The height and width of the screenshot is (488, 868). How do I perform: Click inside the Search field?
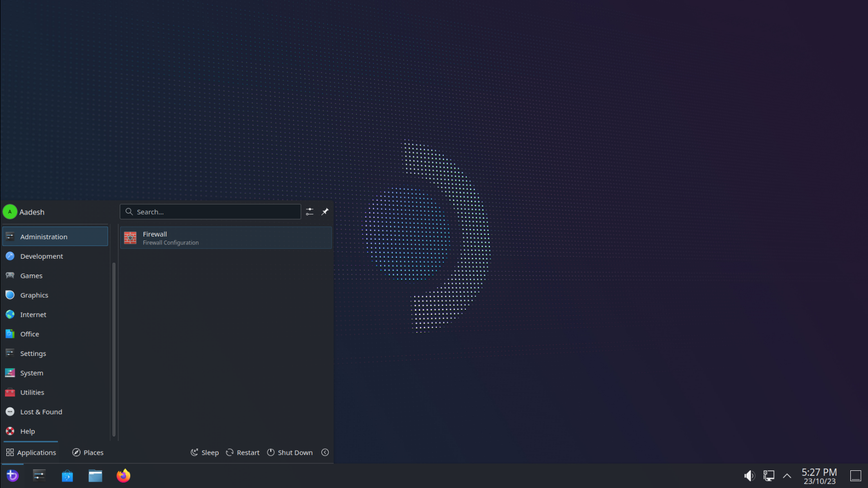[211, 212]
